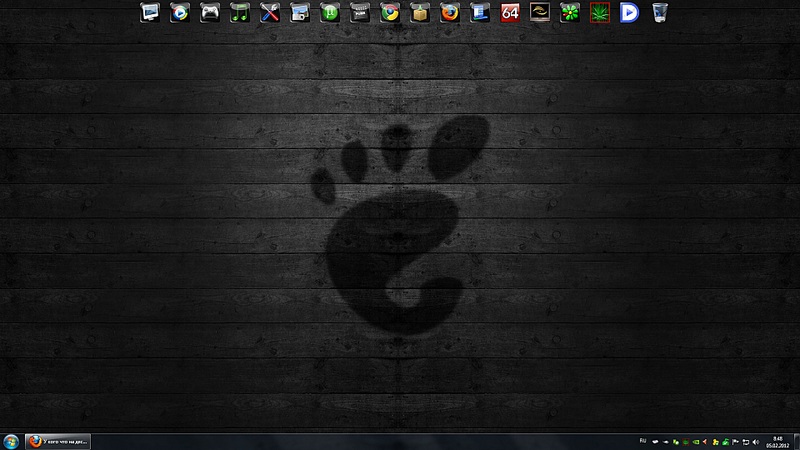This screenshot has width=800, height=450.
Task: Open the red 64 dock icon
Action: pyautogui.click(x=510, y=12)
